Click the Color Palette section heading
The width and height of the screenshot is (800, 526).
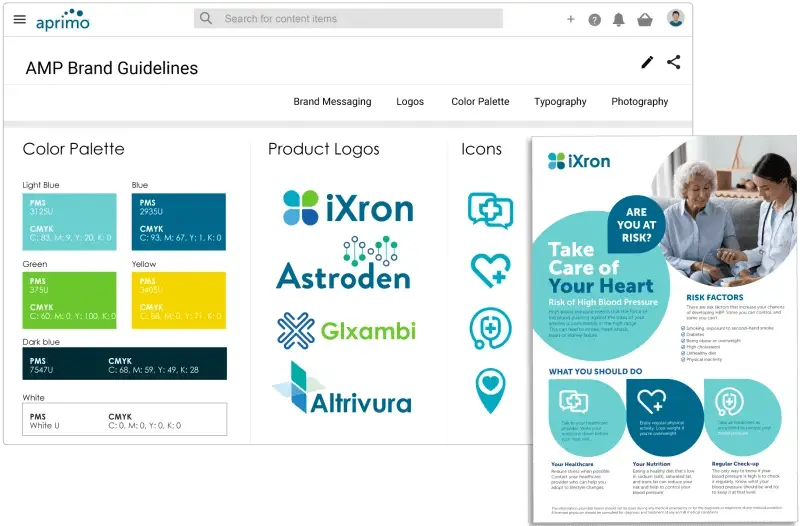pos(73,149)
